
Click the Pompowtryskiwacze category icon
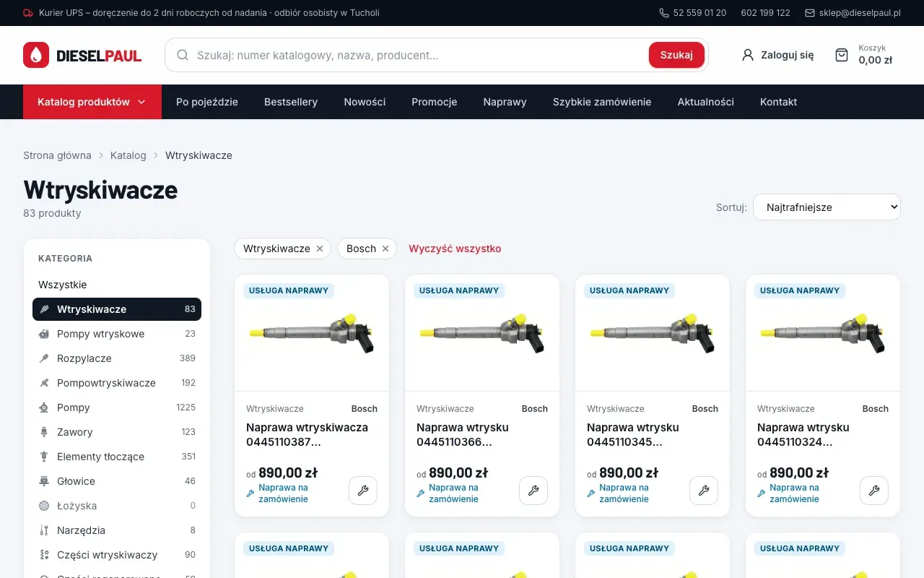click(x=44, y=383)
